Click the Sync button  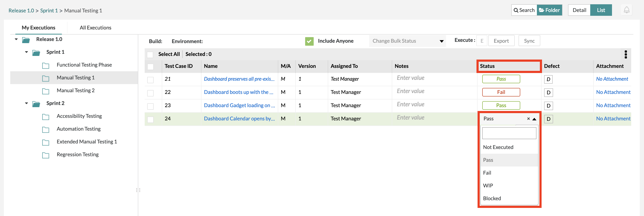[x=529, y=41]
